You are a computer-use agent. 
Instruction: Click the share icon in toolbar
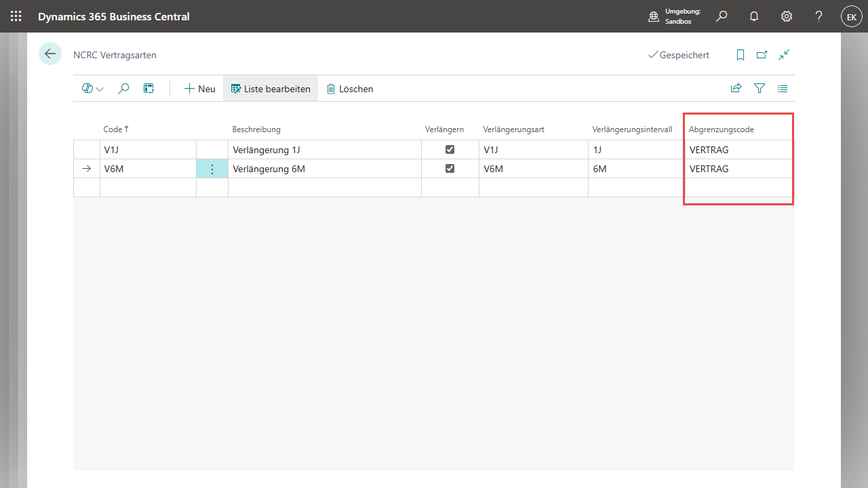[x=736, y=88]
